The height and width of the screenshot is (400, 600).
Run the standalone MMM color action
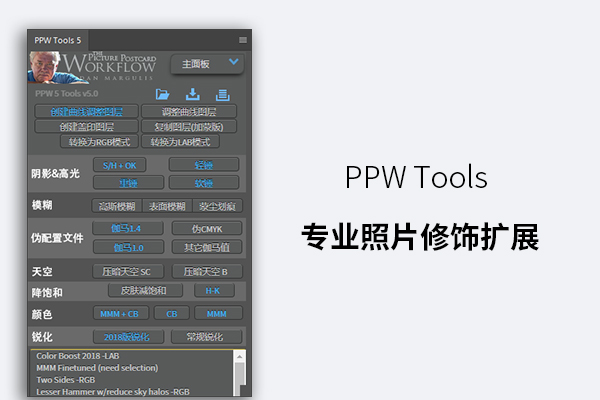coord(218,313)
